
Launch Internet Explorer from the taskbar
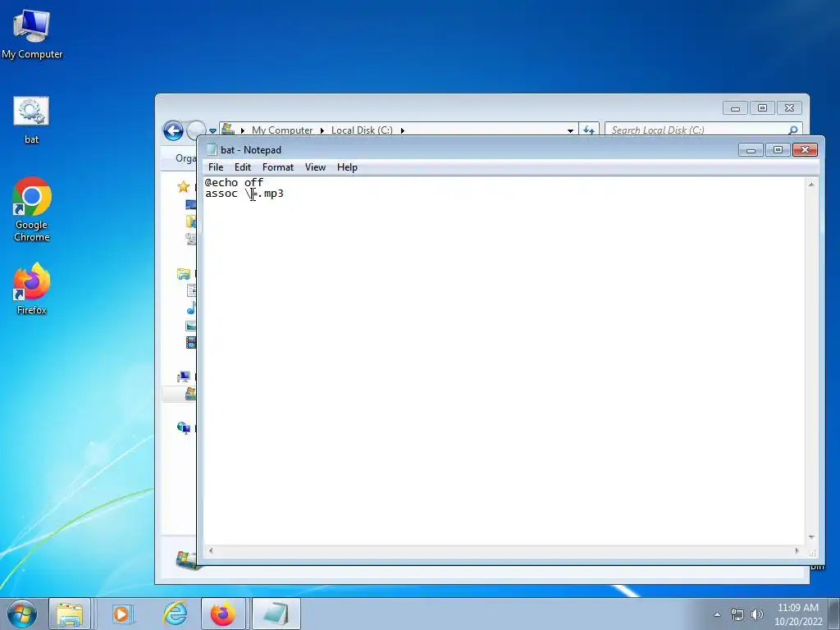click(175, 614)
